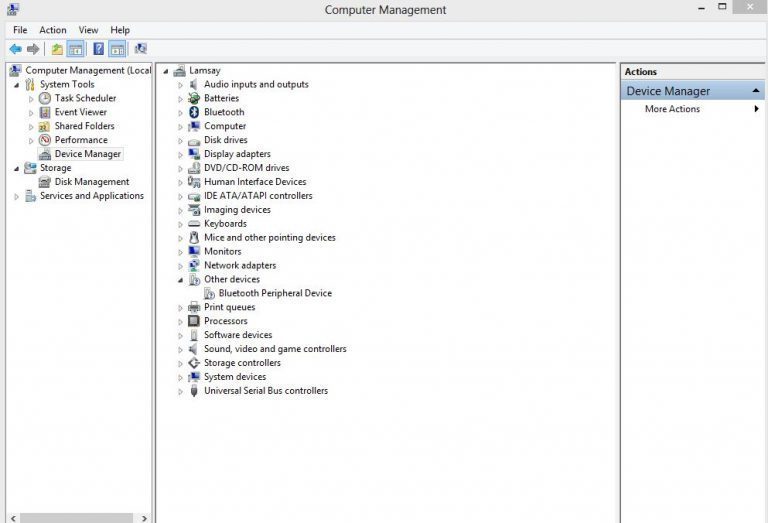Click the Back arrow in the toolbar
The height and width of the screenshot is (523, 768).
pos(15,49)
